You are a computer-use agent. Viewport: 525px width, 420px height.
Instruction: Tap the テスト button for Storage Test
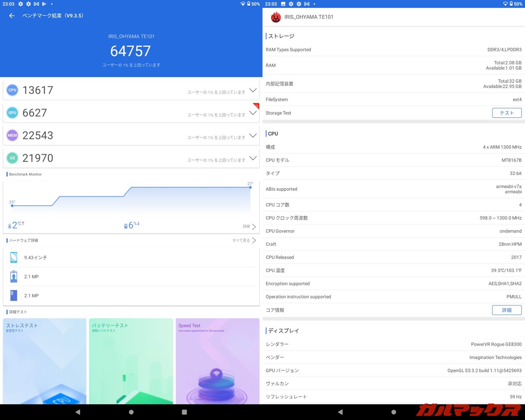[x=507, y=113]
